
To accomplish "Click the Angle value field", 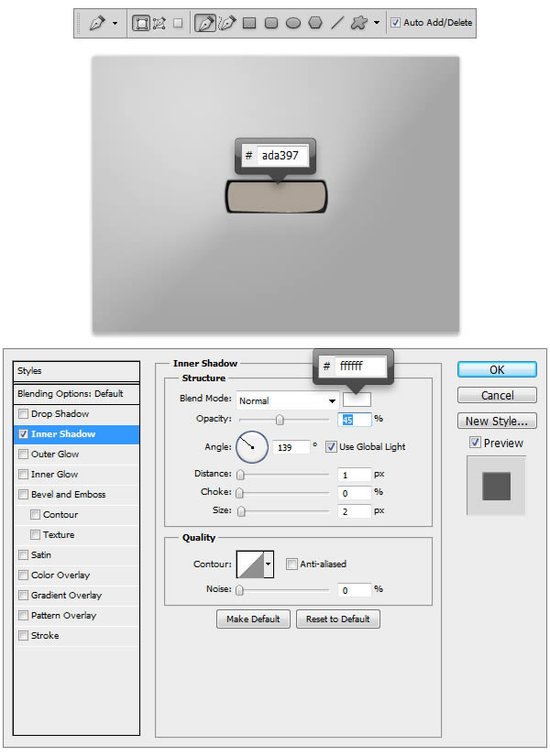I will (x=291, y=447).
